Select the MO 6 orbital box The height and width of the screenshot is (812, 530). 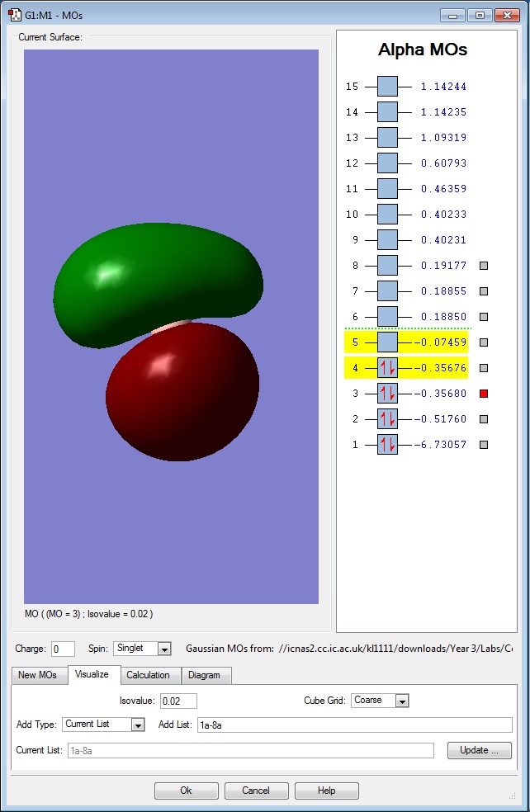(387, 316)
